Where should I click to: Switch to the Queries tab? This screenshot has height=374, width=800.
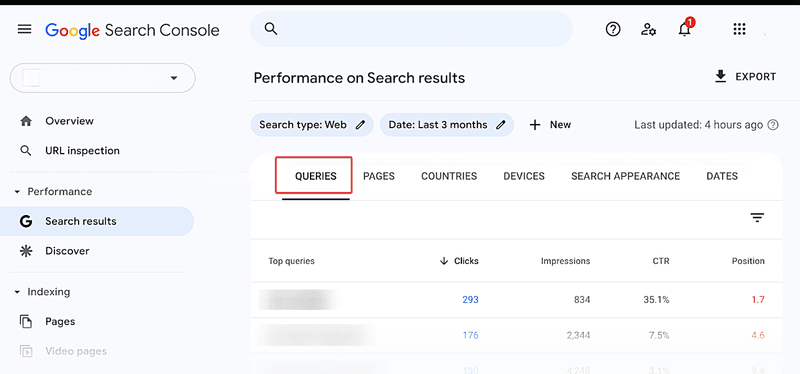coord(316,177)
